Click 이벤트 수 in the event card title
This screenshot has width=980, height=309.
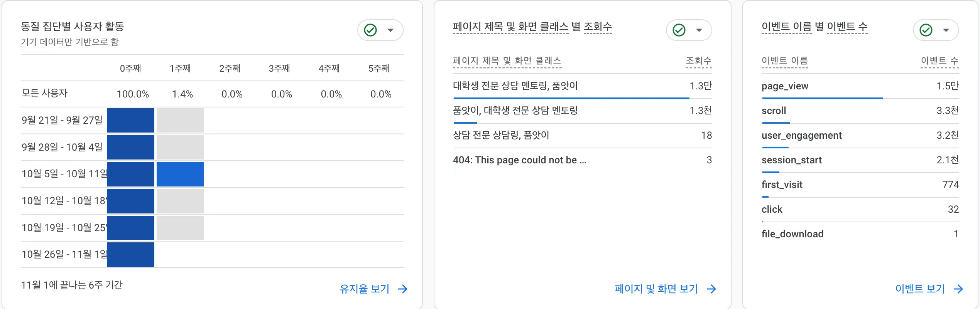click(x=847, y=27)
